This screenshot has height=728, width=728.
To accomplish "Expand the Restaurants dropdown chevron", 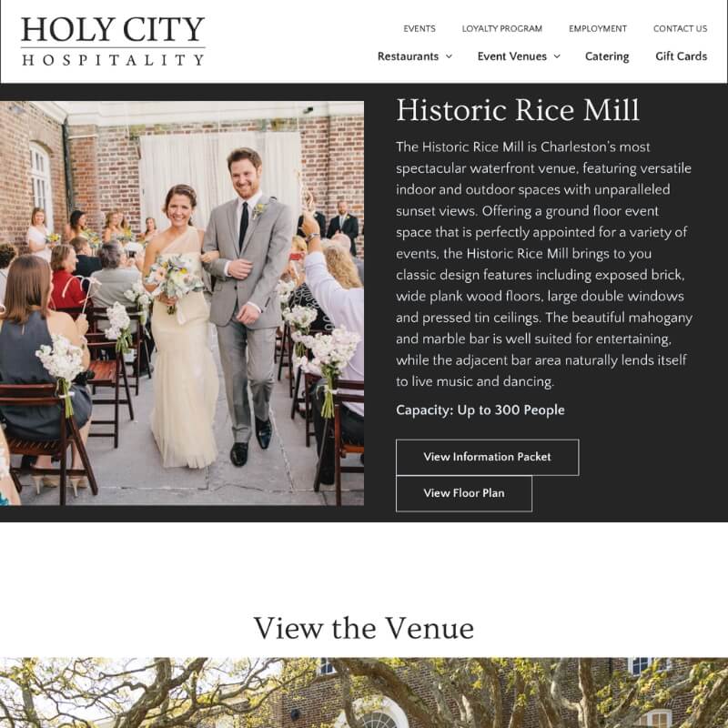I will (449, 56).
